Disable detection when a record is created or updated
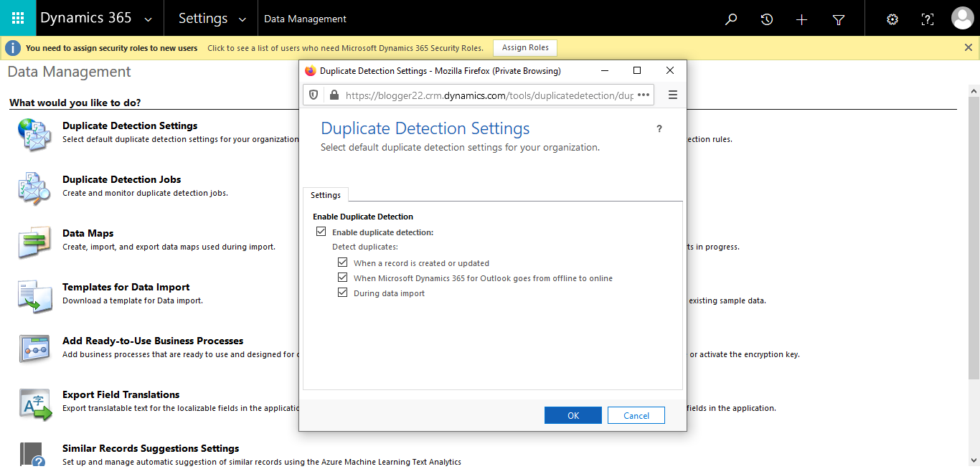Viewport: 980px width, 469px height. coord(343,262)
